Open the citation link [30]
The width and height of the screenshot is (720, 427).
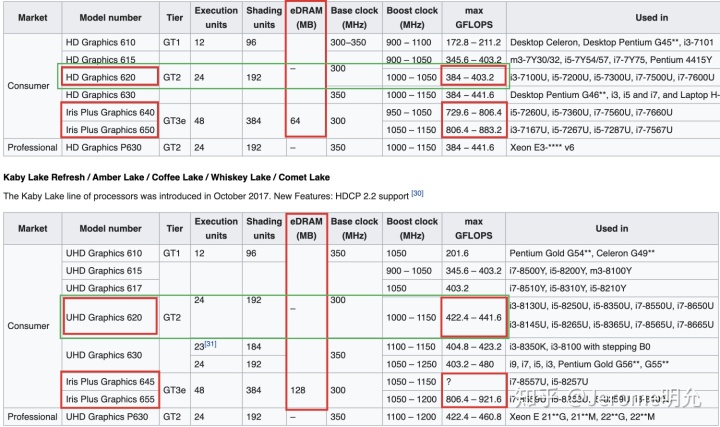417,193
